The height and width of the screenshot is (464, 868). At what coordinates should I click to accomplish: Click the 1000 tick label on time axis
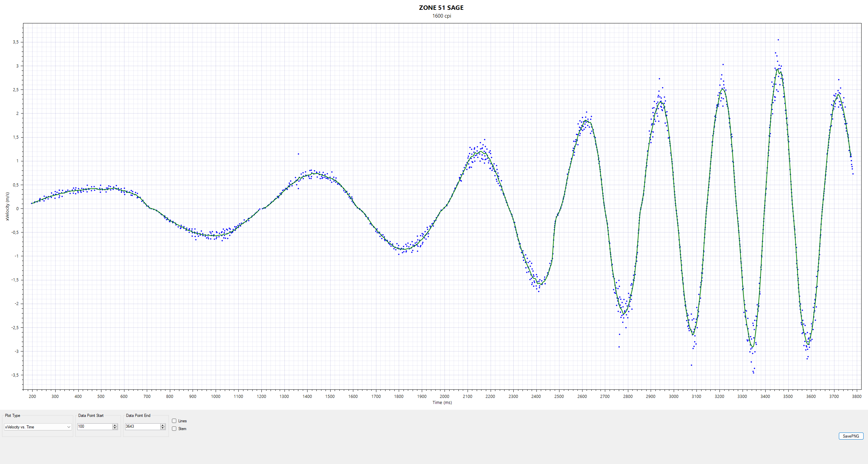click(x=216, y=396)
